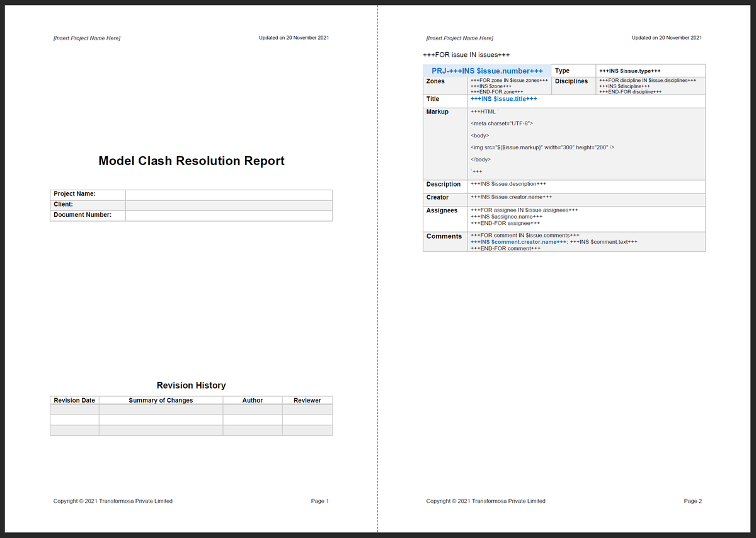This screenshot has width=756, height=538.
Task: Click 'PRJ-+++INS $issue.number+++' heading cell
Action: pos(487,71)
